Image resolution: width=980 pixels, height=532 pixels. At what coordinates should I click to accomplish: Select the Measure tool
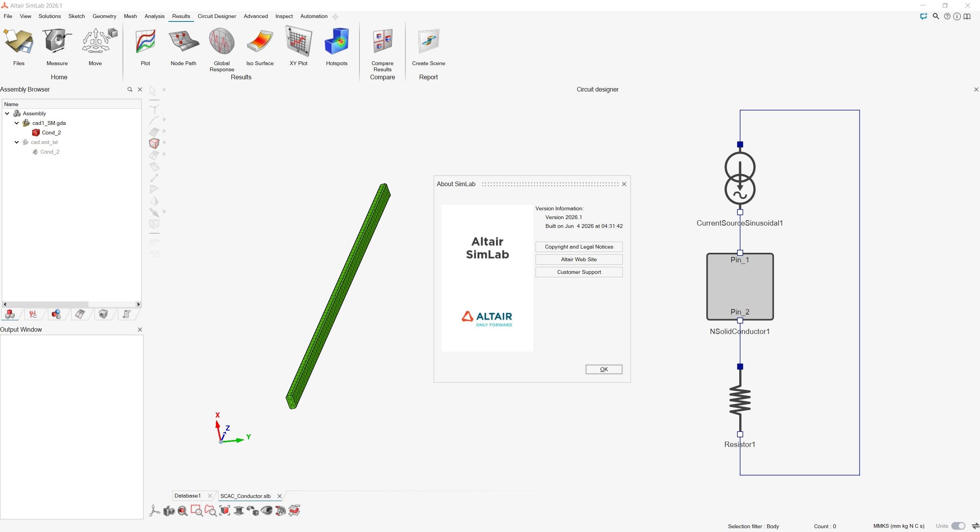(x=57, y=47)
